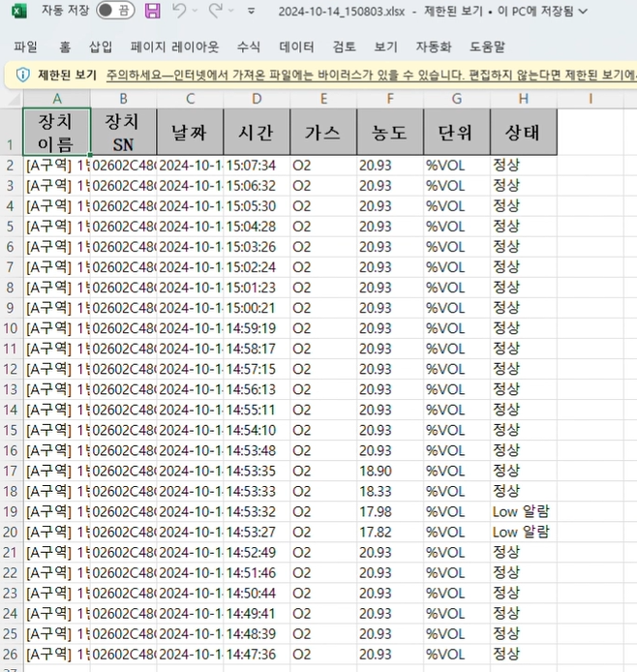Select column F header

[x=389, y=98]
